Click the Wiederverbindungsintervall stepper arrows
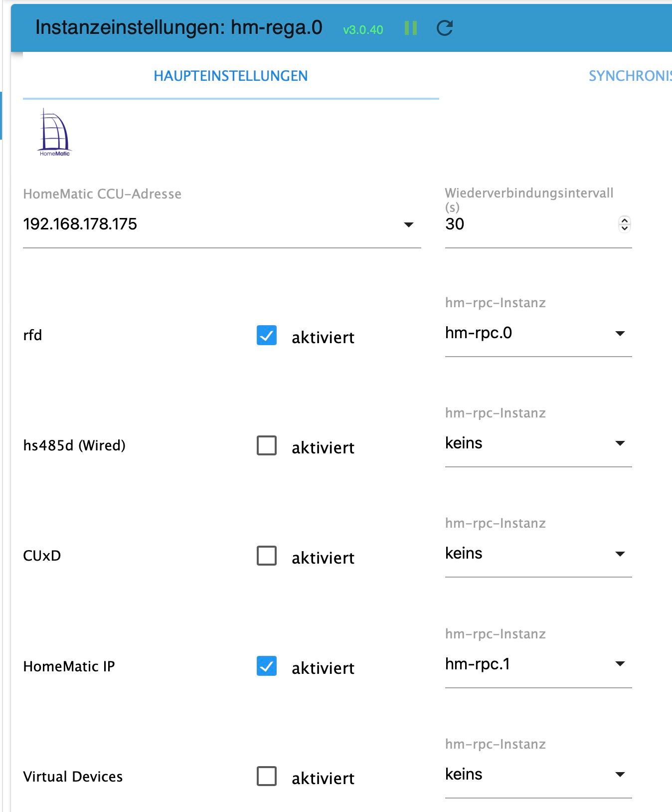Viewport: 672px width, 812px height. tap(624, 224)
